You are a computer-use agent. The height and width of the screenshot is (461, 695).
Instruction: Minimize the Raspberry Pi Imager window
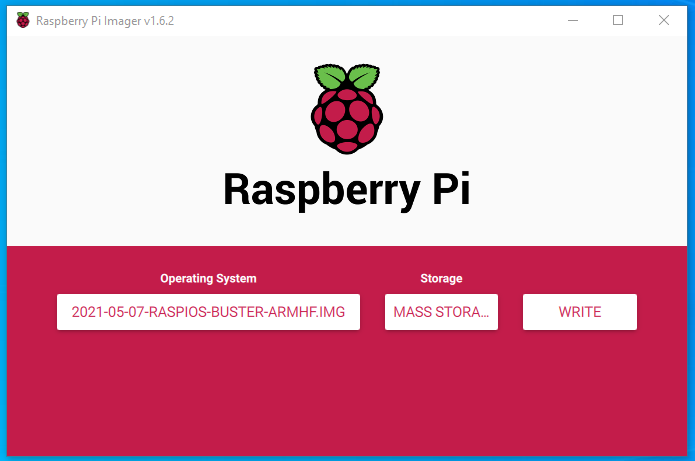573,20
